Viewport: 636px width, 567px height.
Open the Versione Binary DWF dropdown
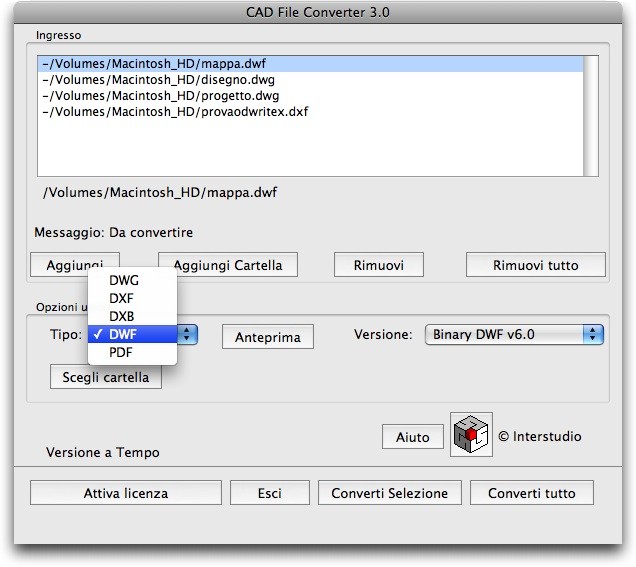pyautogui.click(x=514, y=335)
